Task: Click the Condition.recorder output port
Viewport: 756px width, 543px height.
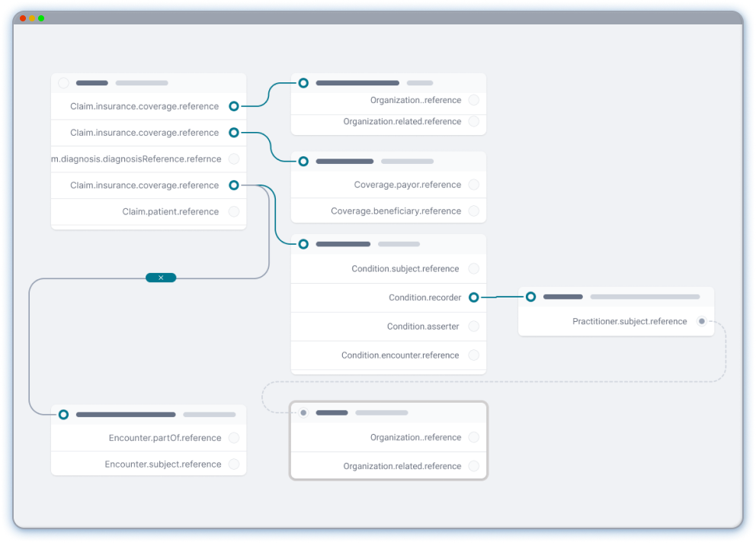Action: tap(473, 297)
